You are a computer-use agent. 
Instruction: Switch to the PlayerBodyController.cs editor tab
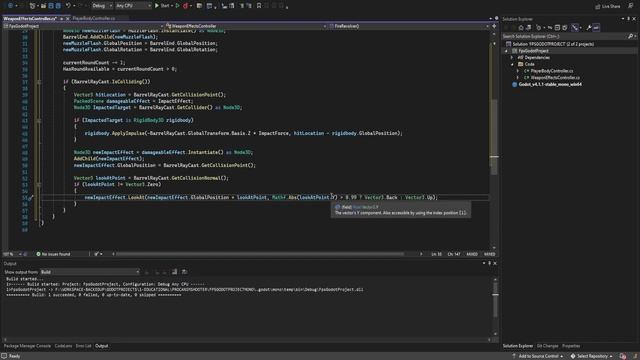pyautogui.click(x=94, y=18)
